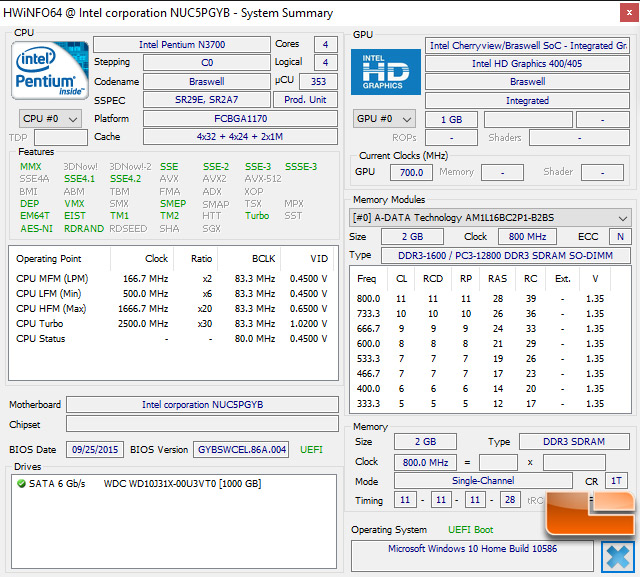Click the Cores value 4 field
Viewport: 640px width, 577px height.
point(325,44)
